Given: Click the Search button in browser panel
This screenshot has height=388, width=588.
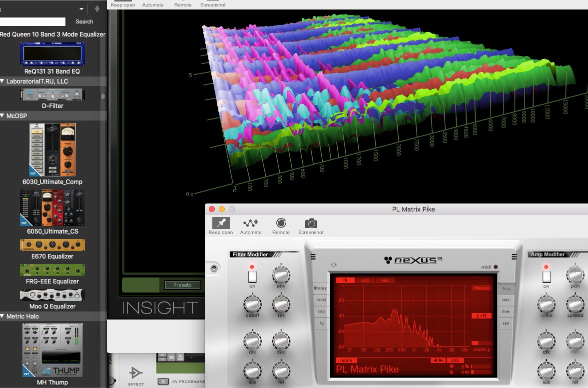Looking at the screenshot, I should [x=84, y=22].
